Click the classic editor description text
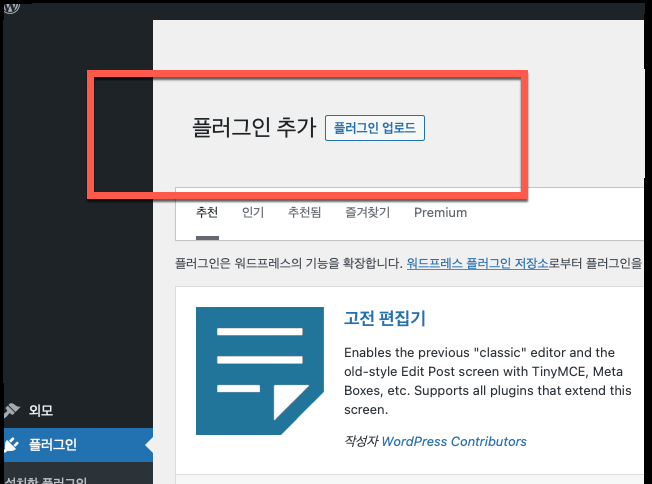652x484 pixels. (487, 381)
